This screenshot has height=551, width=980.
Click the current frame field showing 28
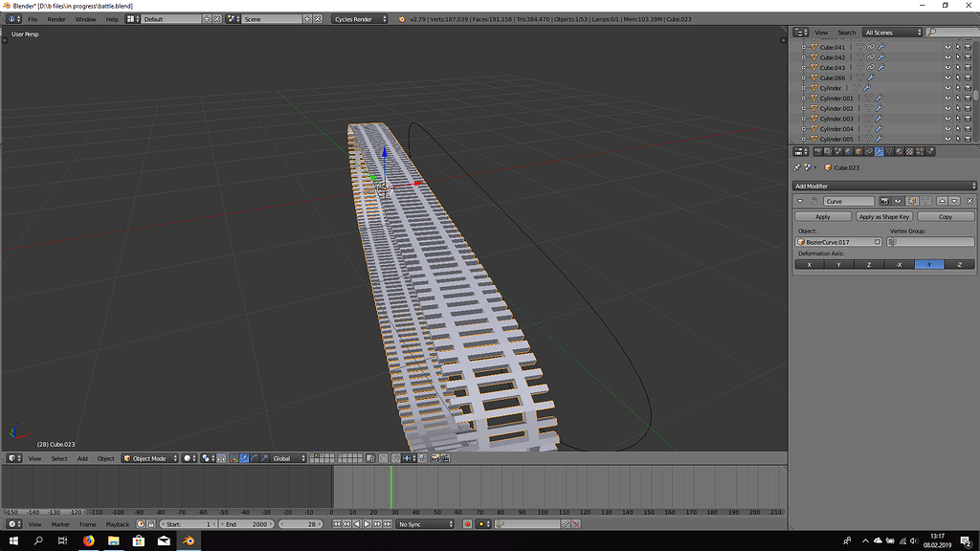click(x=300, y=524)
